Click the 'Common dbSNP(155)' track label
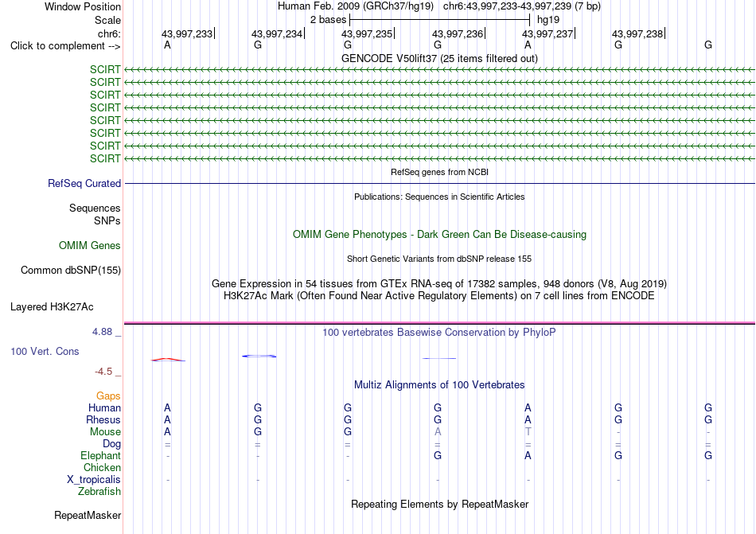Viewport: 756px width, 534px height. 70,270
